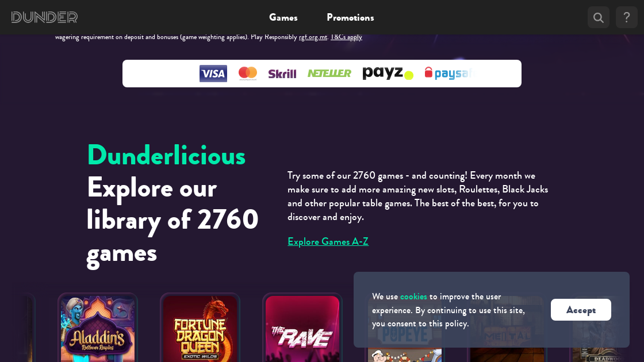The height and width of the screenshot is (362, 644).
Task: Open The Rave game thumbnail
Action: pyautogui.click(x=302, y=328)
